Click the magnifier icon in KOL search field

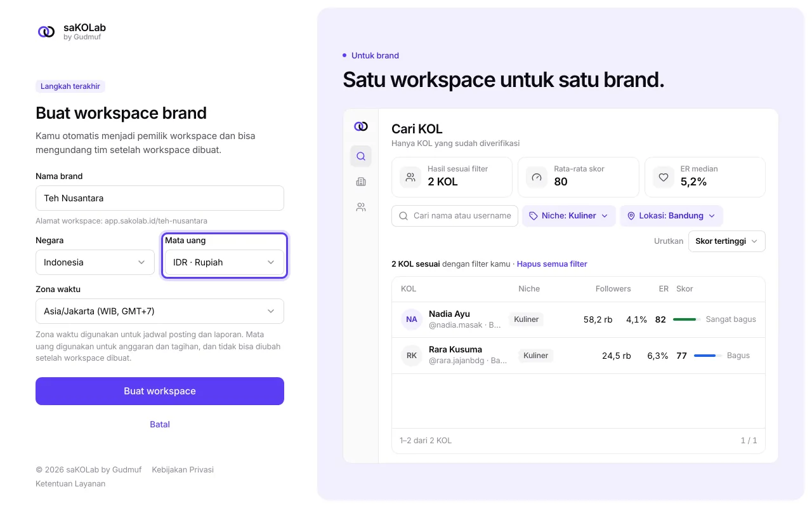(403, 216)
